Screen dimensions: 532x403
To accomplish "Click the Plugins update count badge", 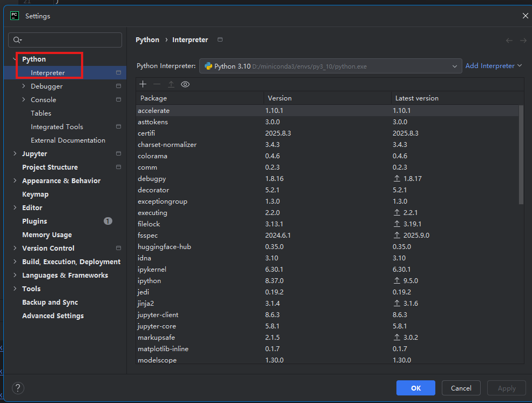I will point(108,221).
